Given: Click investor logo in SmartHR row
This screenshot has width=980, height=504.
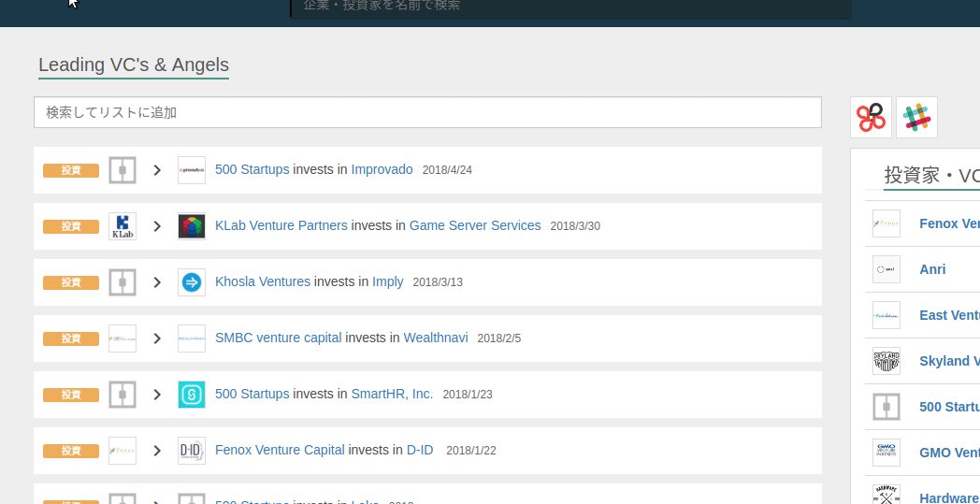Looking at the screenshot, I should tap(122, 395).
